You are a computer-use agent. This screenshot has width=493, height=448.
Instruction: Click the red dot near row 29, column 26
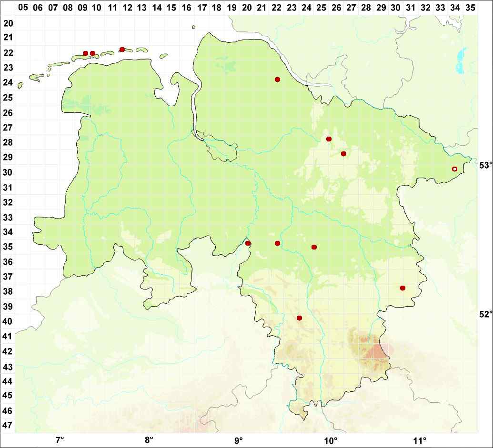tap(343, 154)
